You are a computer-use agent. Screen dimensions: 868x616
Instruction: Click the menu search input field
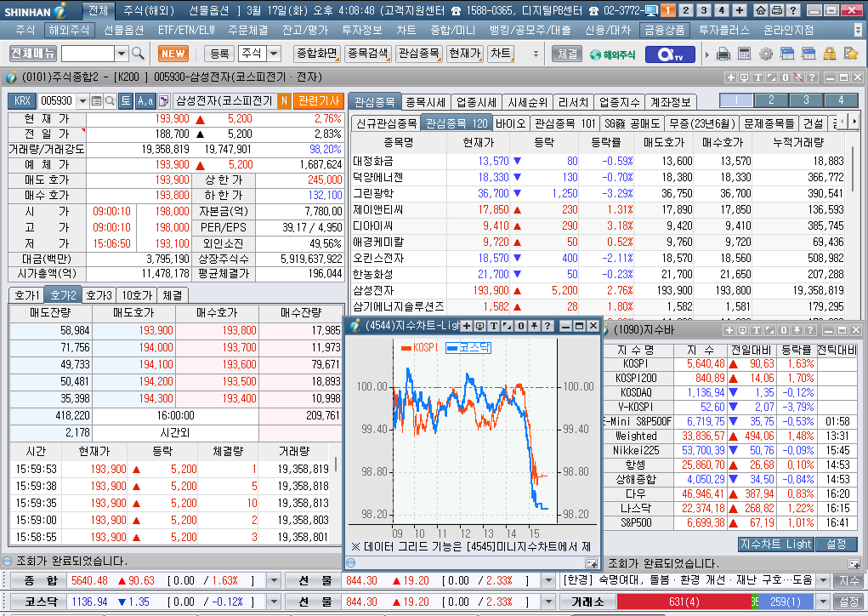(88, 54)
